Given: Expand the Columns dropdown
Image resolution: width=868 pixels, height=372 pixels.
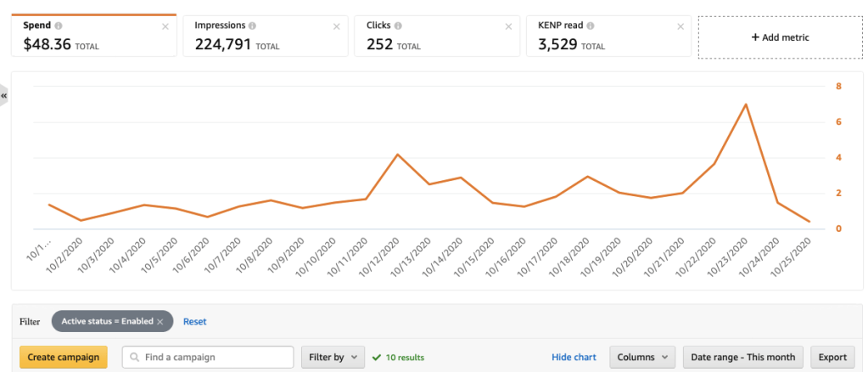Looking at the screenshot, I should (641, 358).
